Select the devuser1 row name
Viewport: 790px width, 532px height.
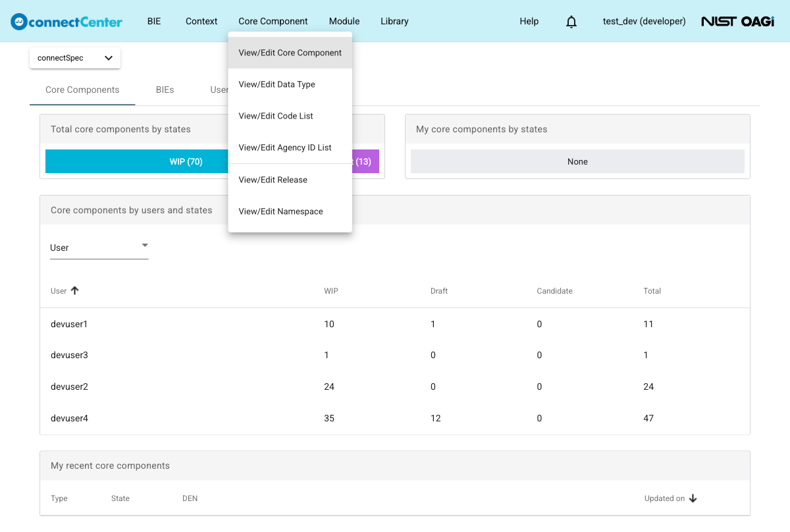coord(69,324)
